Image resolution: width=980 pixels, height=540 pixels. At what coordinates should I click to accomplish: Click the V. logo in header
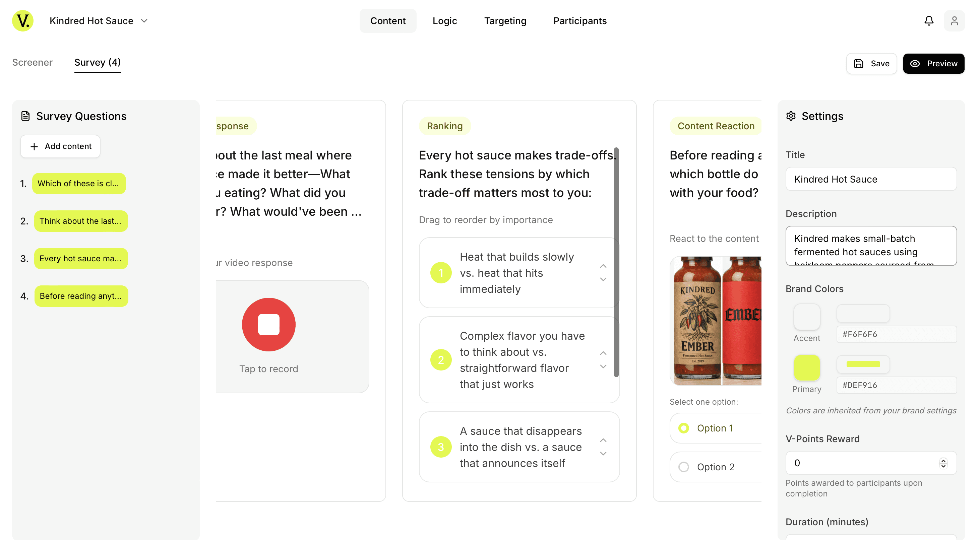[23, 20]
